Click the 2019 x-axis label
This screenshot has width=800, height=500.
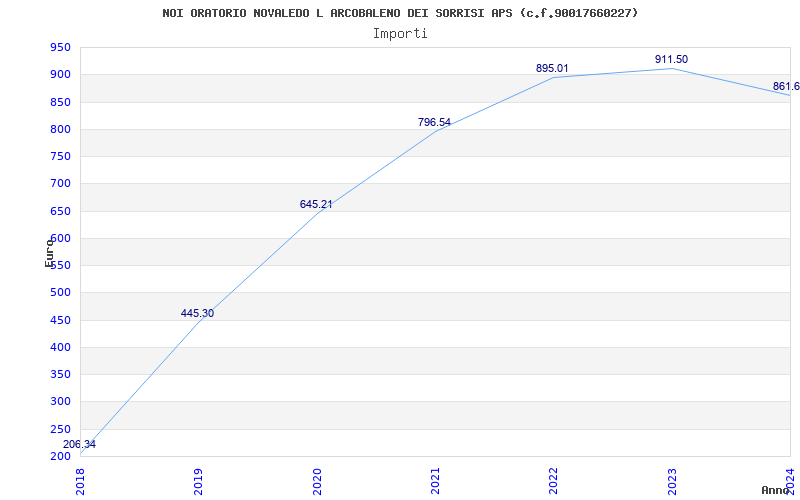(x=198, y=481)
